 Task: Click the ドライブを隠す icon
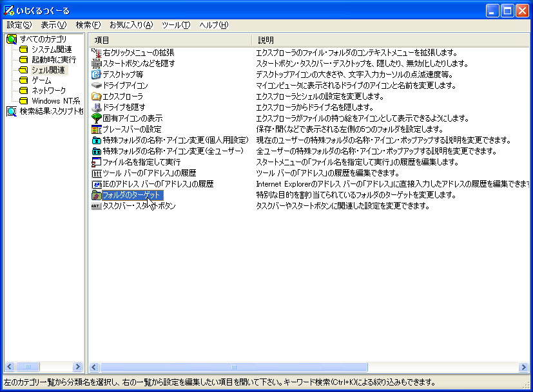coord(97,107)
